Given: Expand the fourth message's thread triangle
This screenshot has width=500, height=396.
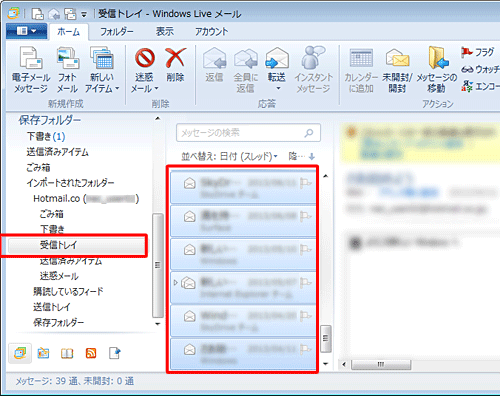Looking at the screenshot, I should [x=176, y=283].
